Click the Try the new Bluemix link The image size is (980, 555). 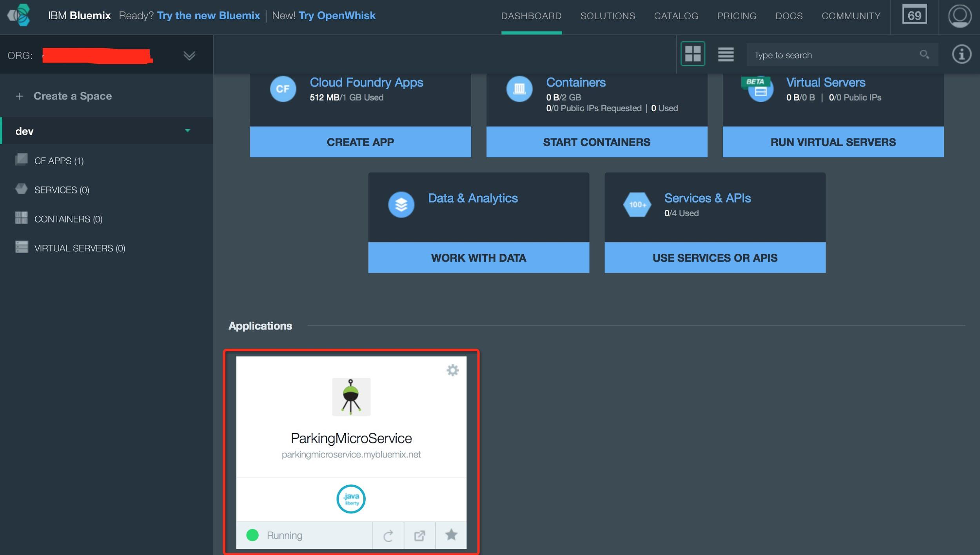point(209,16)
